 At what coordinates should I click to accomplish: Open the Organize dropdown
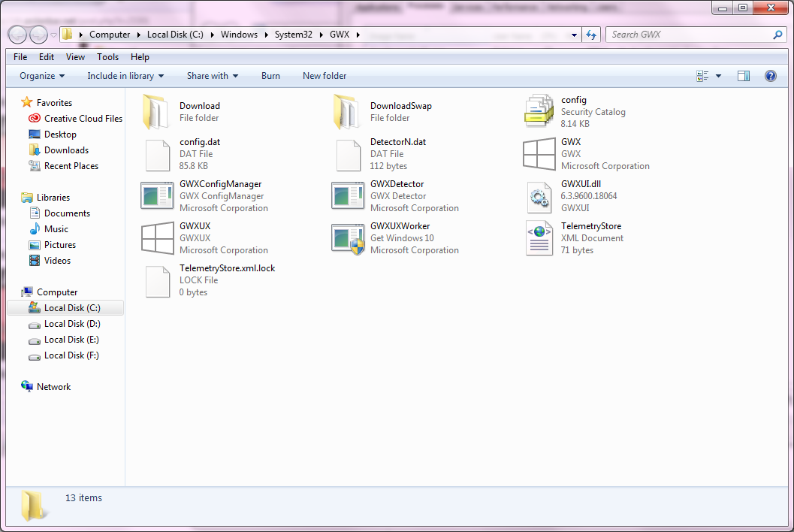pos(42,76)
